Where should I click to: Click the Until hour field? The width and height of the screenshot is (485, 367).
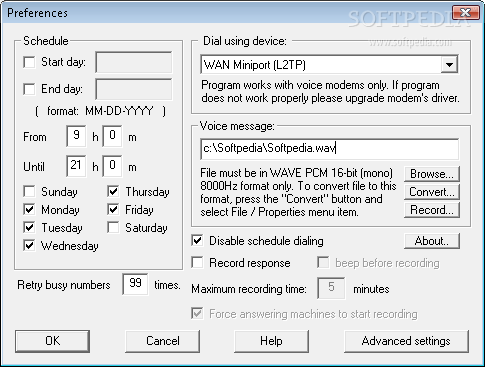click(x=76, y=166)
